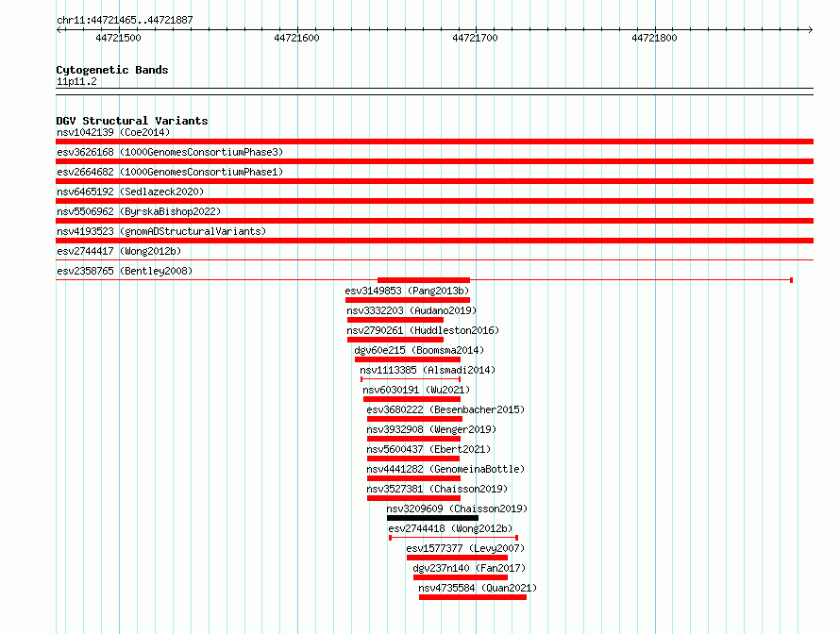This screenshot has height=634, width=840.
Task: Select the nsv4441282 (GenomeinaBottle) label
Action: (445, 469)
